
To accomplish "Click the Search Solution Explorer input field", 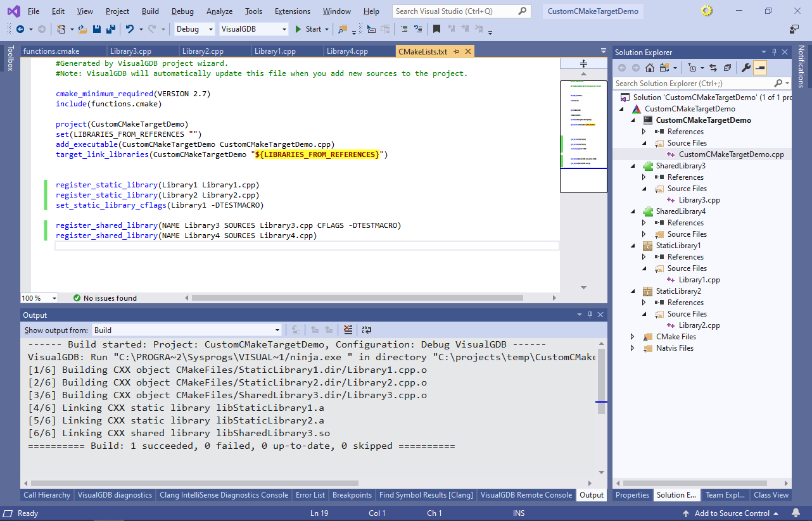I will tap(690, 83).
